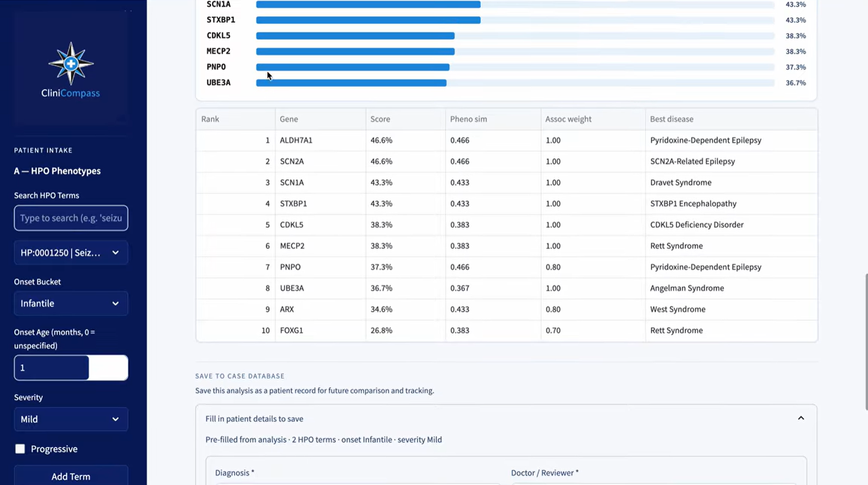Click the Onset Age months field
The width and height of the screenshot is (868, 485).
(x=71, y=368)
